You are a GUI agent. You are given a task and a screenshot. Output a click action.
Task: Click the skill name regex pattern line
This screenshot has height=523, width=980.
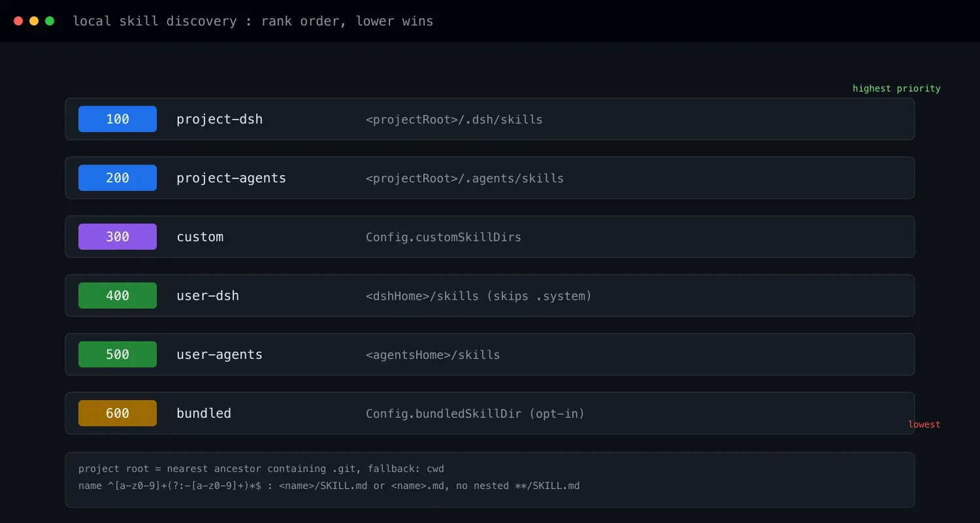pyautogui.click(x=329, y=486)
